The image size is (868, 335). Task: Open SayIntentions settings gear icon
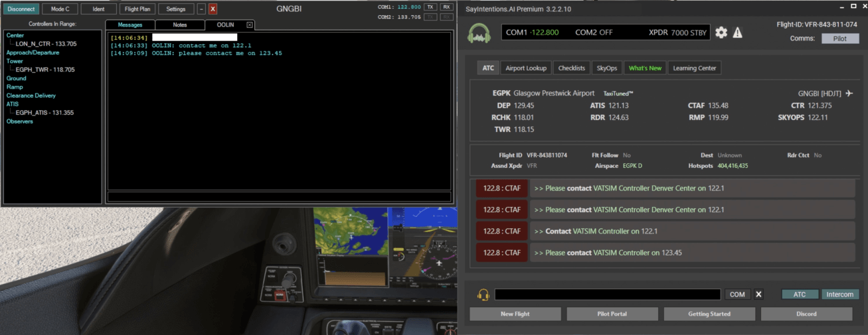pos(721,33)
